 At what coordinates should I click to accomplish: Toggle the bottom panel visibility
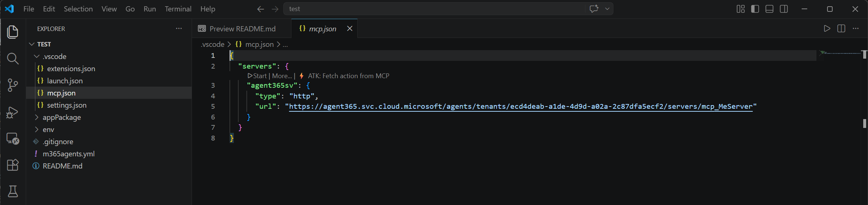(769, 9)
